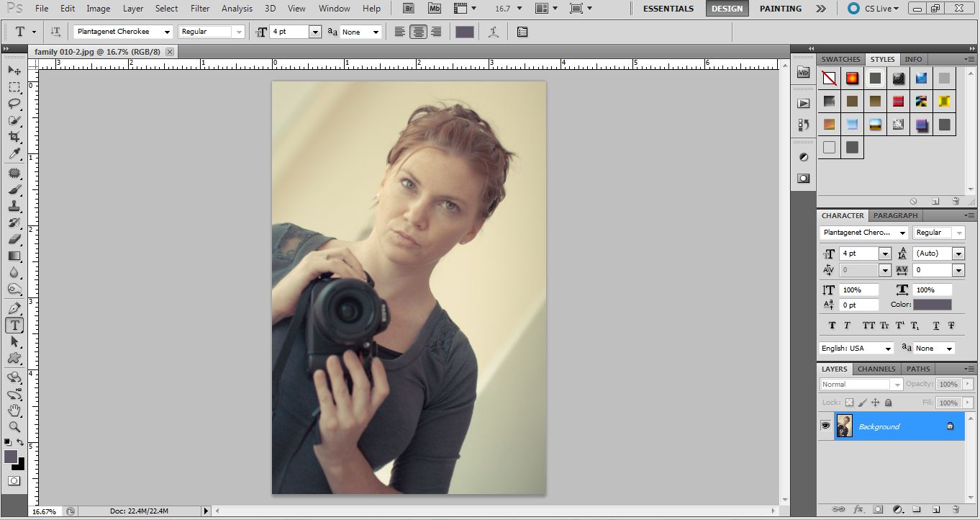Open the Filter menu
This screenshot has height=520, width=980.
200,9
